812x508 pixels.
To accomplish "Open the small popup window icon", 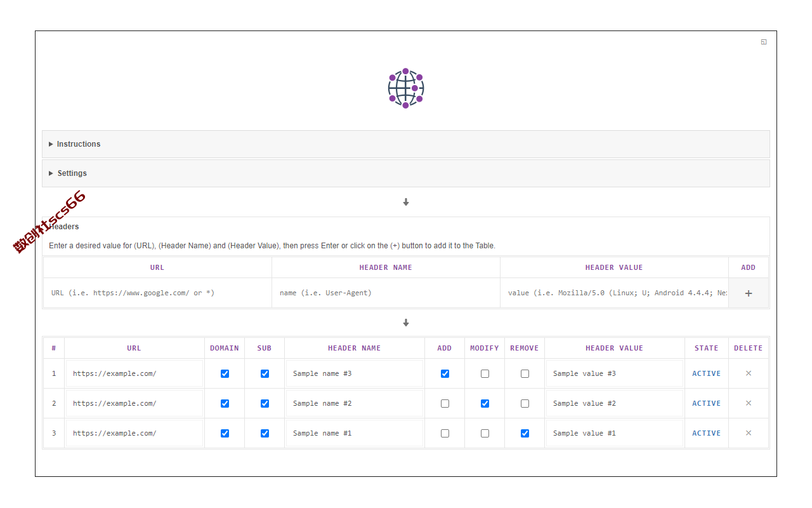I will pos(764,42).
